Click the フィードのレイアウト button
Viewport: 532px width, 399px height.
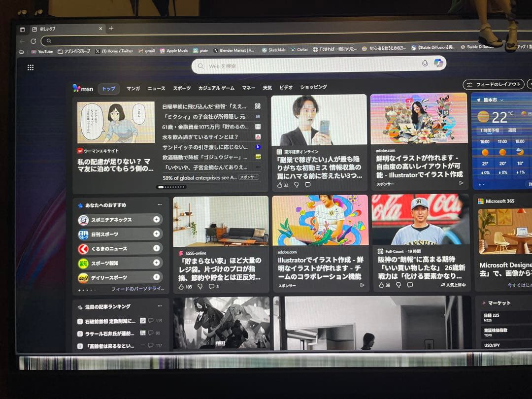493,84
